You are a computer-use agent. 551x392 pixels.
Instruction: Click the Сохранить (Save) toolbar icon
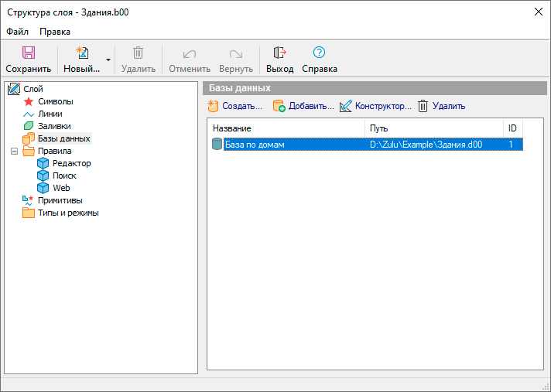[28, 53]
